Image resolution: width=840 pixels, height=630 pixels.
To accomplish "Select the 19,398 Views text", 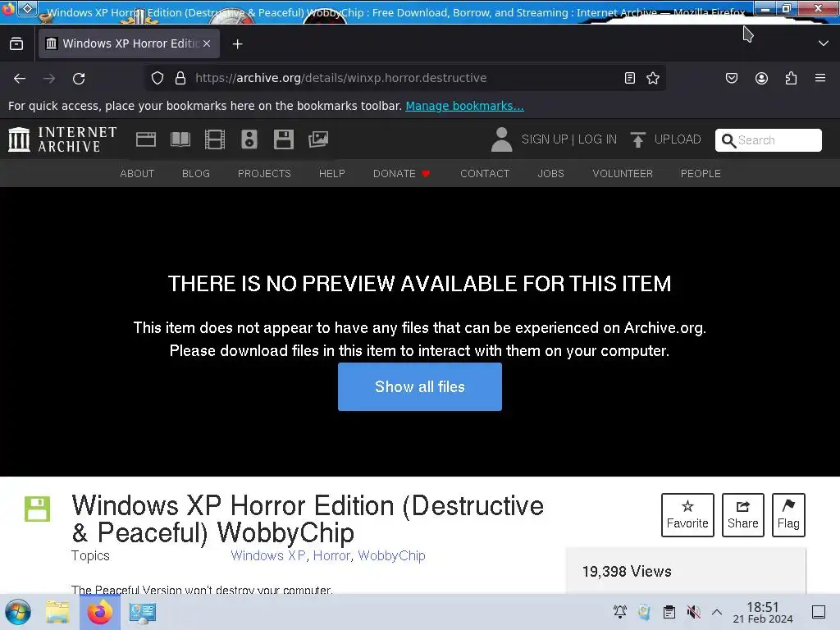I will pyautogui.click(x=627, y=572).
